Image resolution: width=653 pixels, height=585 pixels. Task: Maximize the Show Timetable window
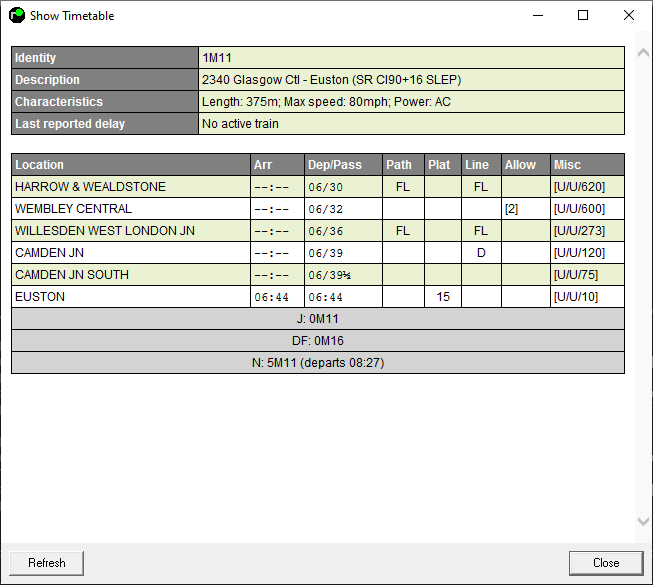coord(583,15)
